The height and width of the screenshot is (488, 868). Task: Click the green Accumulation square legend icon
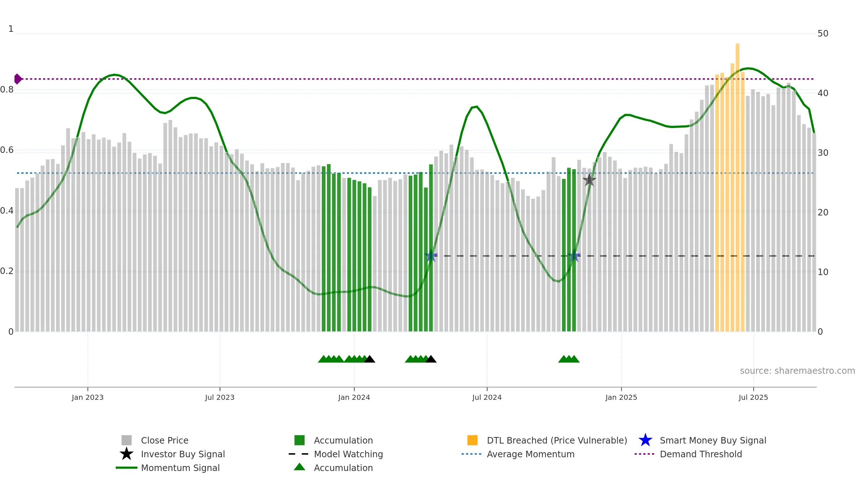click(299, 440)
